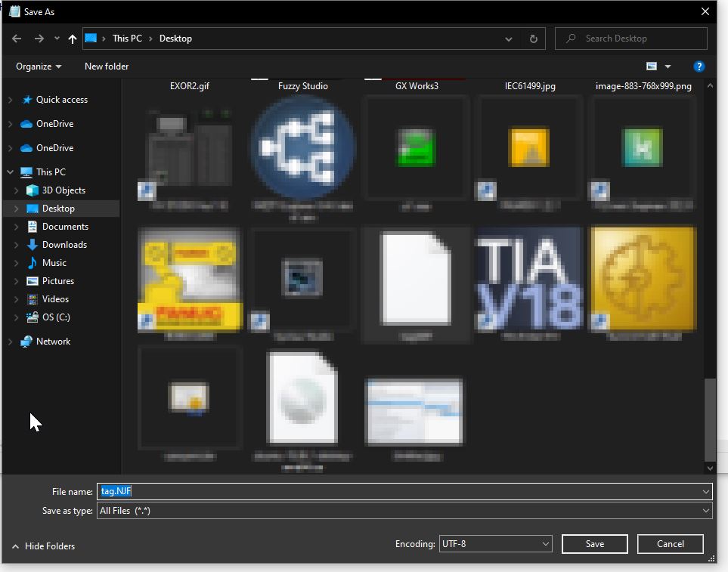
Task: Select This PC in navigation pane
Action: 51,172
